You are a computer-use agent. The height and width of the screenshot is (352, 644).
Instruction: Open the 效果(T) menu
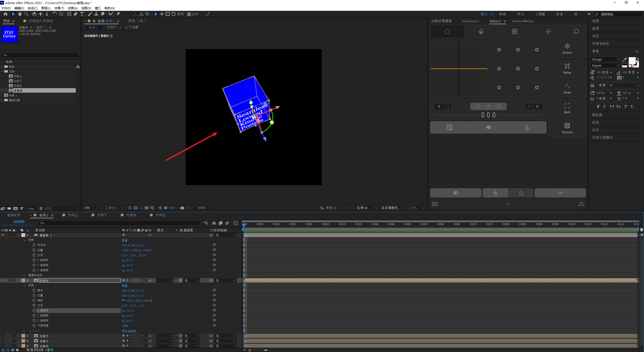[59, 8]
